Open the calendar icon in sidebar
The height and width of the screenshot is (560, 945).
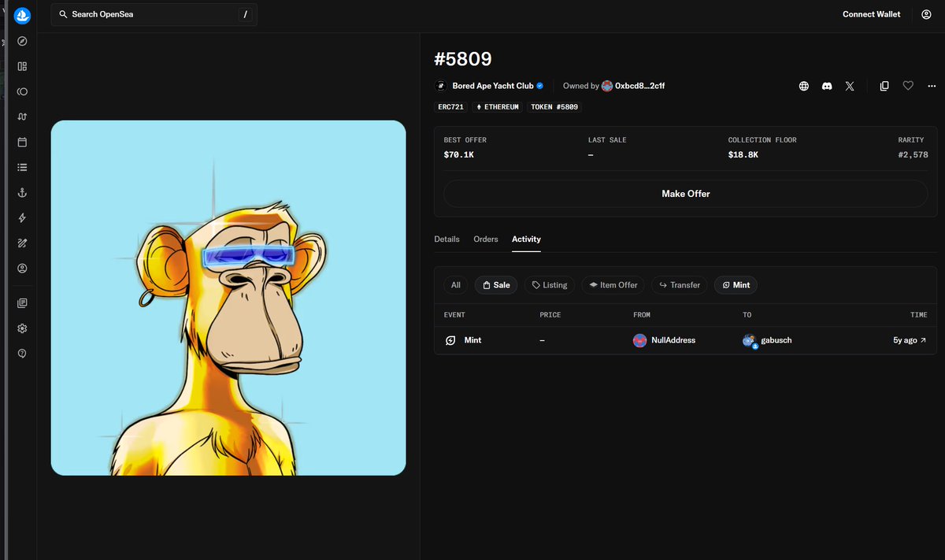click(22, 143)
